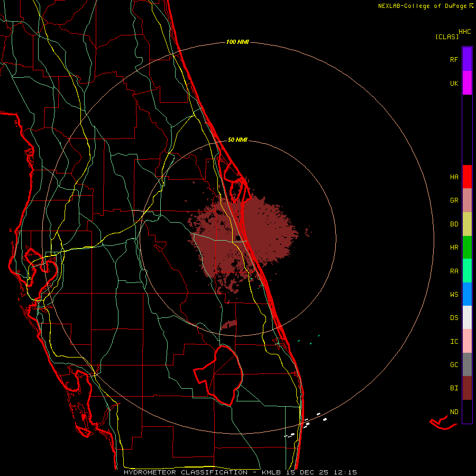Click the GC legend label
This screenshot has width=476, height=476.
click(x=454, y=365)
